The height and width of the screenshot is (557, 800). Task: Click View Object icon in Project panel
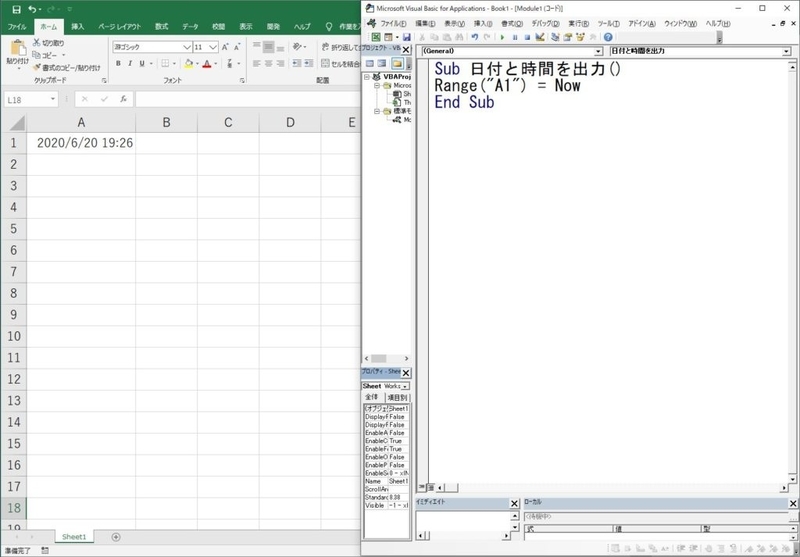(x=382, y=63)
